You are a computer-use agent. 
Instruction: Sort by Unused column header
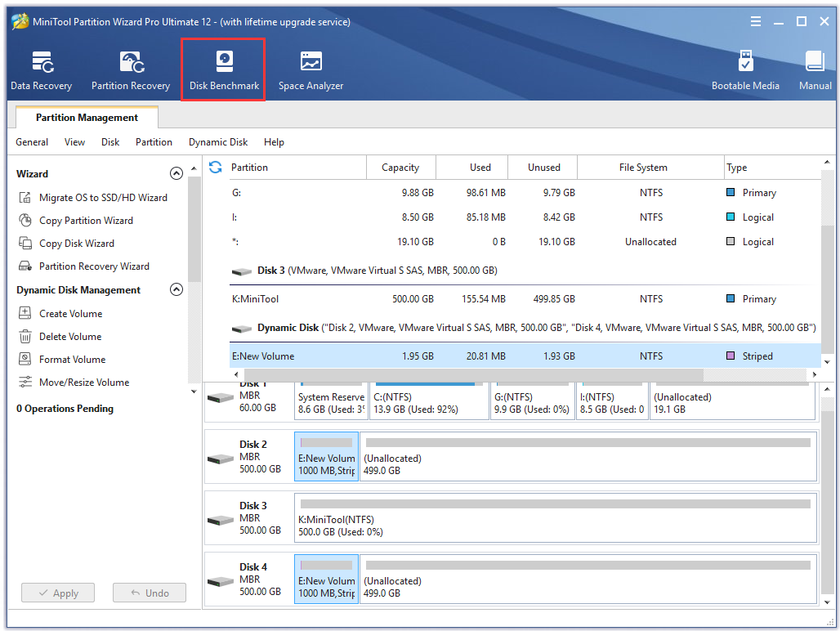(543, 167)
